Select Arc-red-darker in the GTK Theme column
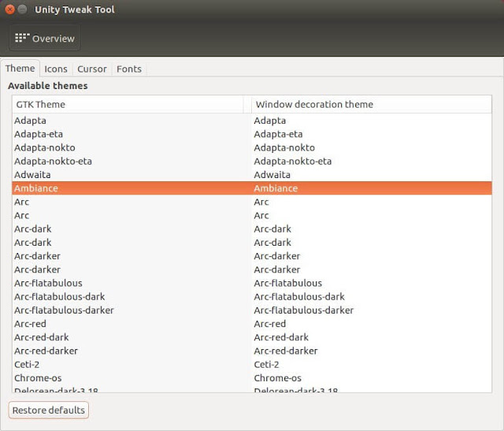The height and width of the screenshot is (431, 504). click(46, 351)
